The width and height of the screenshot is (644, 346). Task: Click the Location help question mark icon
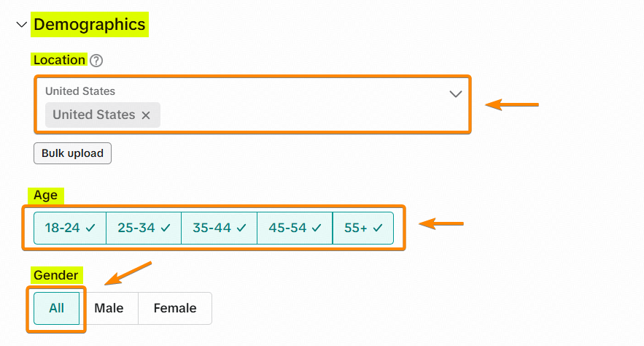click(96, 61)
